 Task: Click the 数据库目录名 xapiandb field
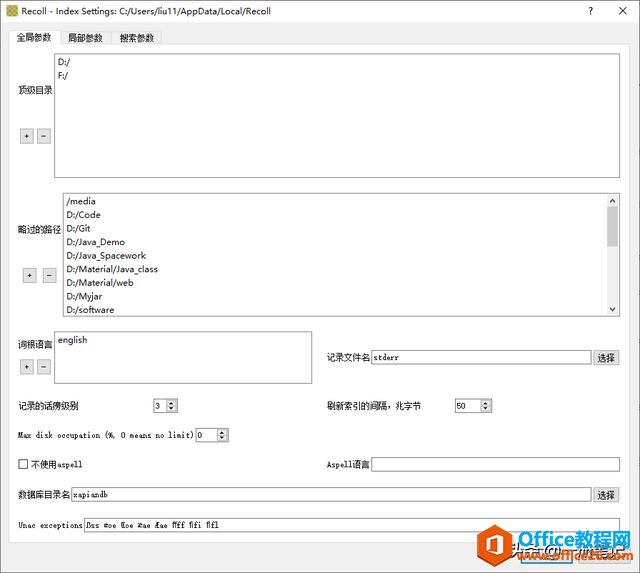331,495
